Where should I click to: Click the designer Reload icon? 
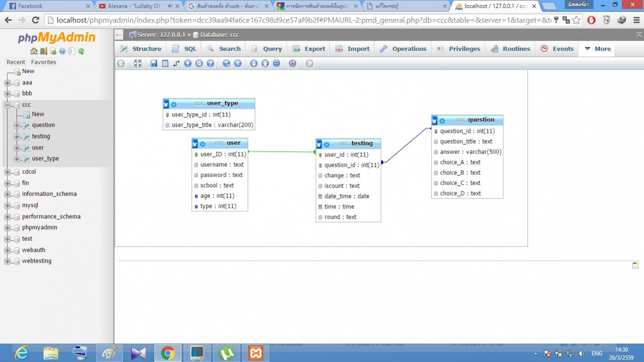[x=199, y=63]
